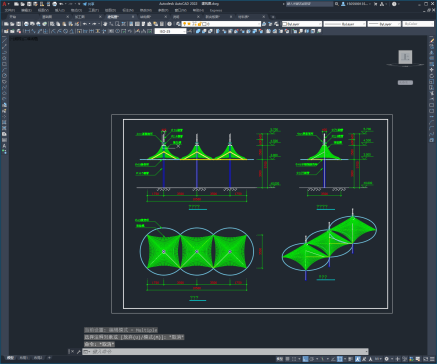Select the Line tool in Draw toolbar
Screen dimensions: 437x364
[4, 41]
